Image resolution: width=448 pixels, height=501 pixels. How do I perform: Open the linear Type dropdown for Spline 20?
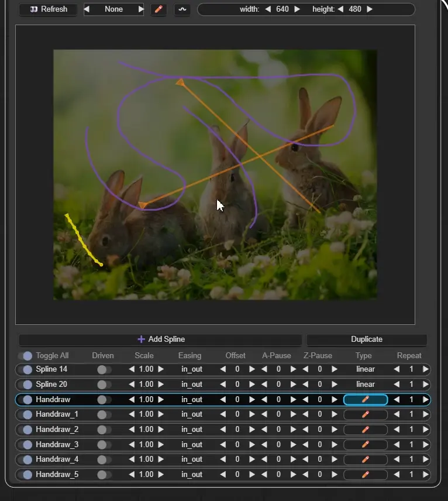coord(366,385)
